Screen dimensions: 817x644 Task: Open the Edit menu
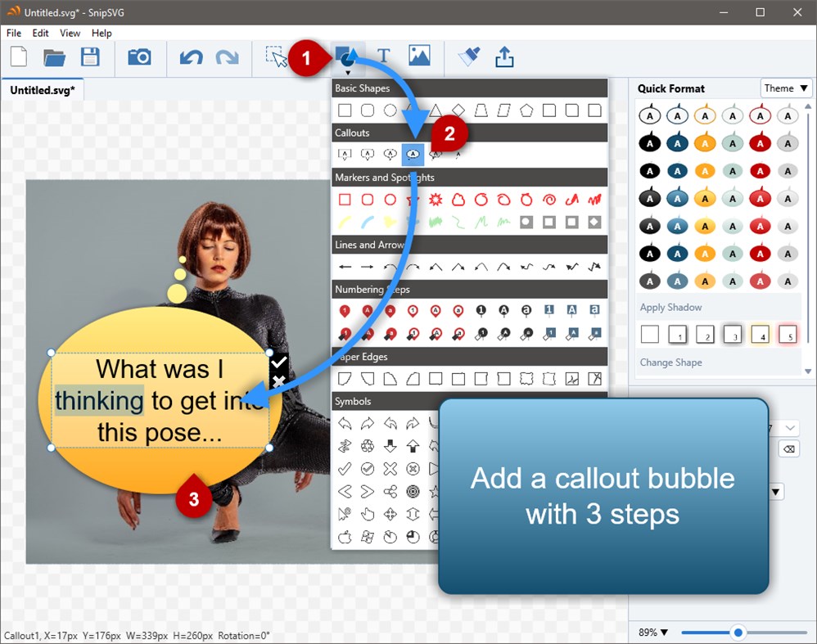[x=39, y=34]
